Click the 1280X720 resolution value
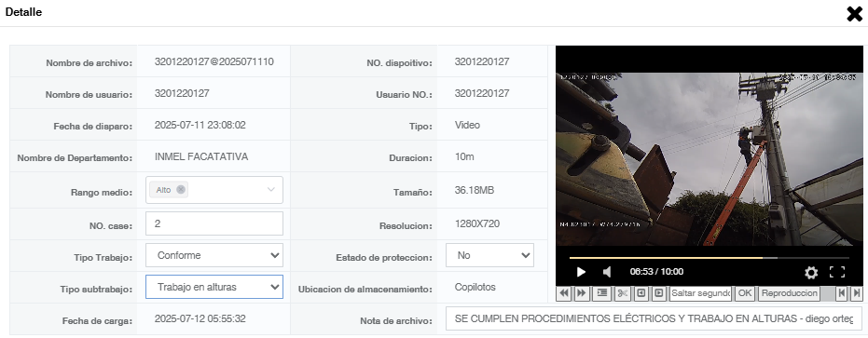Screen dimensions: 868x338 pos(477,224)
